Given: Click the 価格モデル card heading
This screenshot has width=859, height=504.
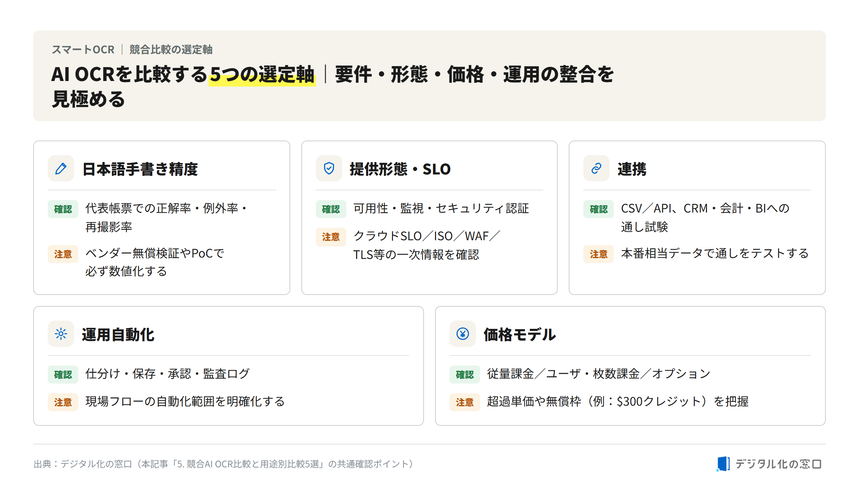Looking at the screenshot, I should point(520,335).
